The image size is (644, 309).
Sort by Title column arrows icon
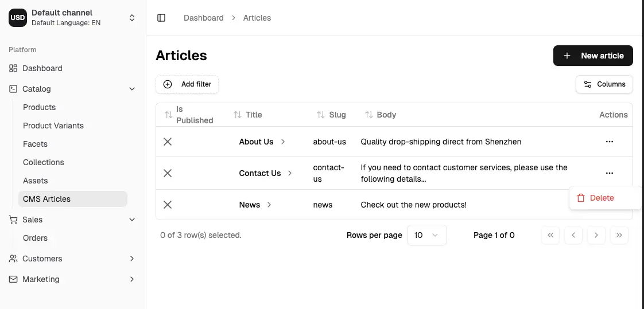(238, 115)
